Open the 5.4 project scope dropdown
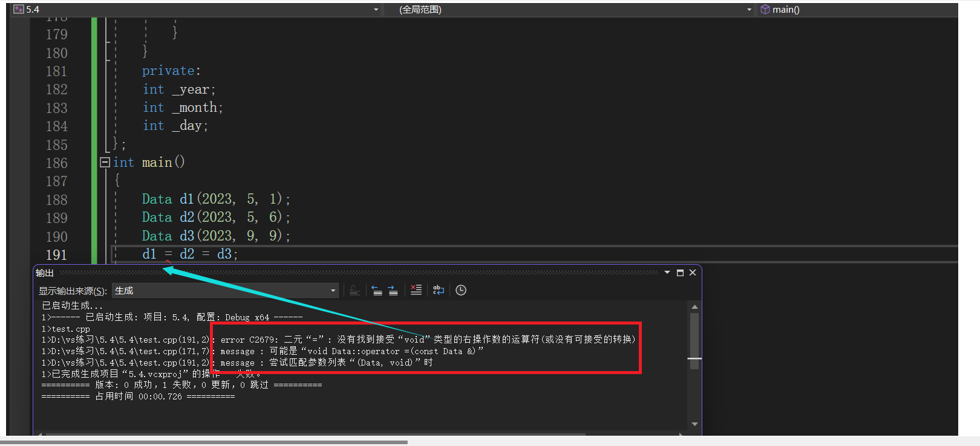Screen dimensions: 980x446 tap(197, 10)
